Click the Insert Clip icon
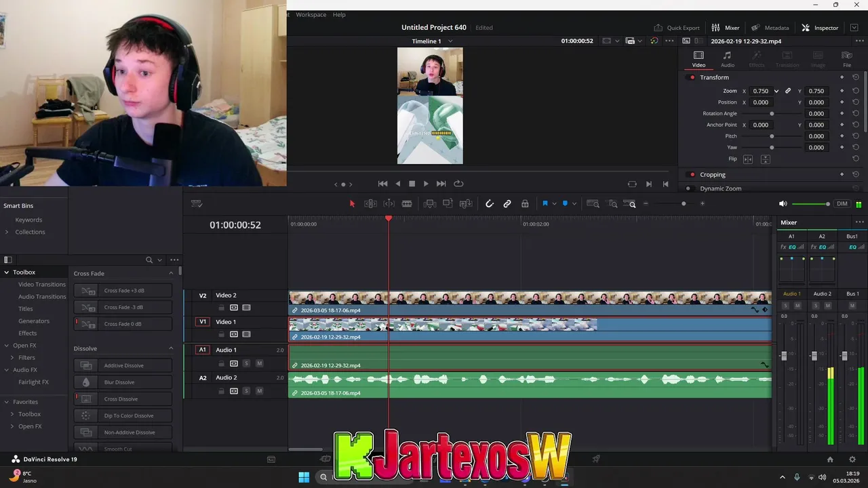The image size is (868, 488). click(x=429, y=203)
